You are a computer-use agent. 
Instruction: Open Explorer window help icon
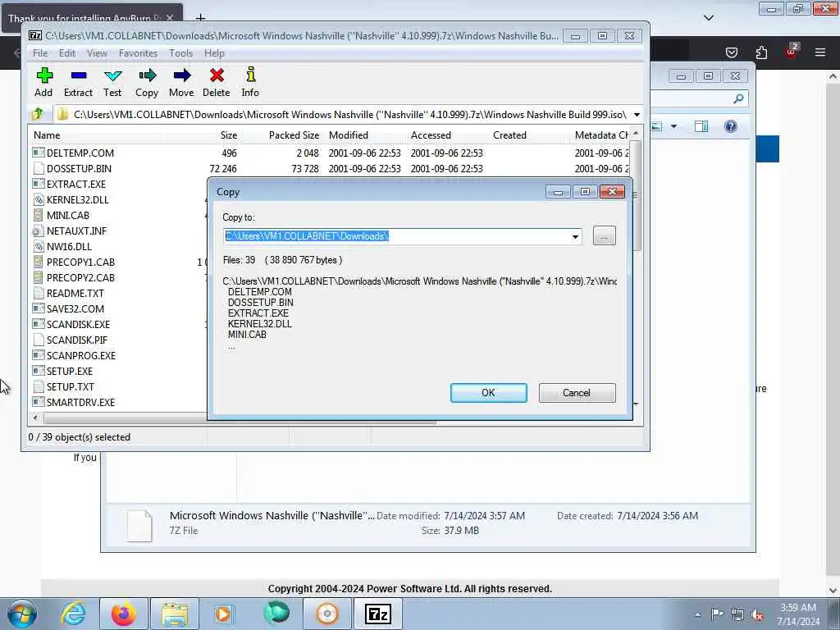731,126
